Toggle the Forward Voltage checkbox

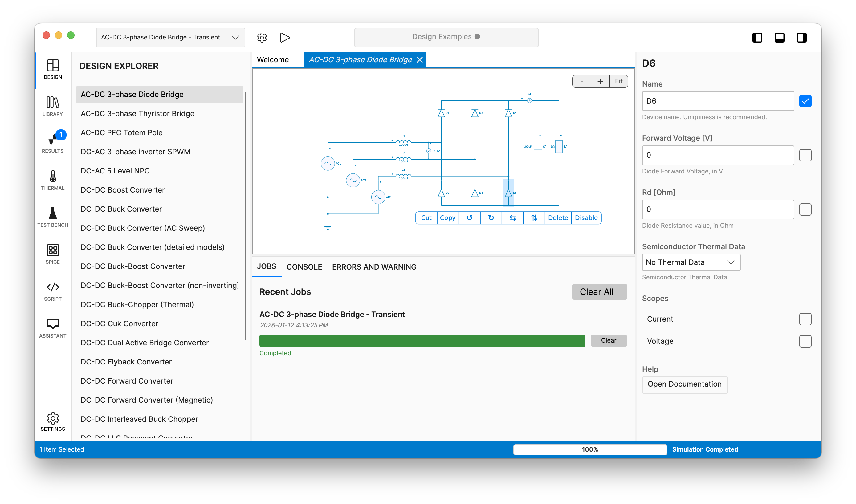pyautogui.click(x=805, y=155)
